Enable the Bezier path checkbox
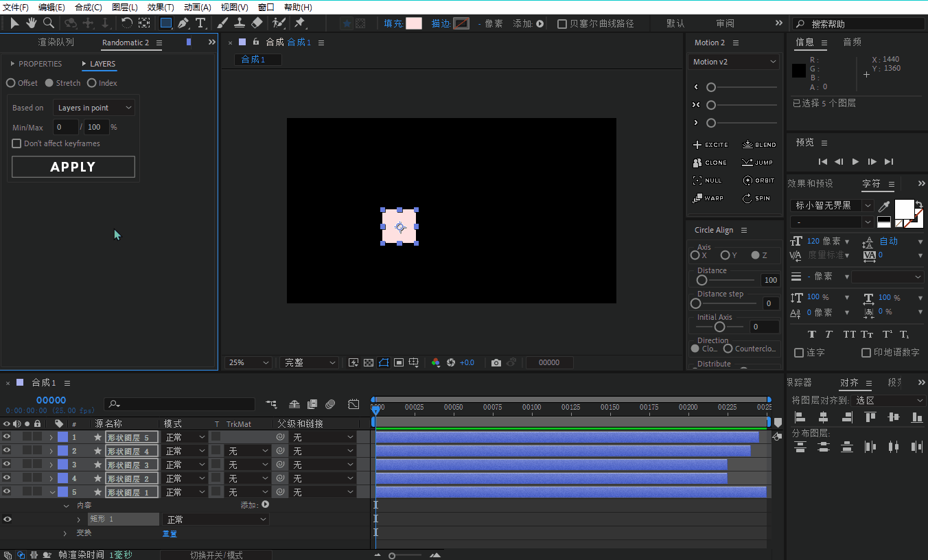928x560 pixels. 562,24
